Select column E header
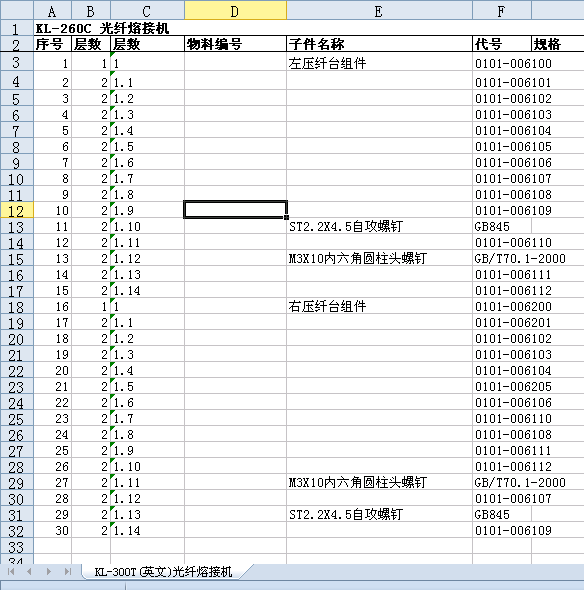Viewport: 584px width, 590px height. coord(379,11)
